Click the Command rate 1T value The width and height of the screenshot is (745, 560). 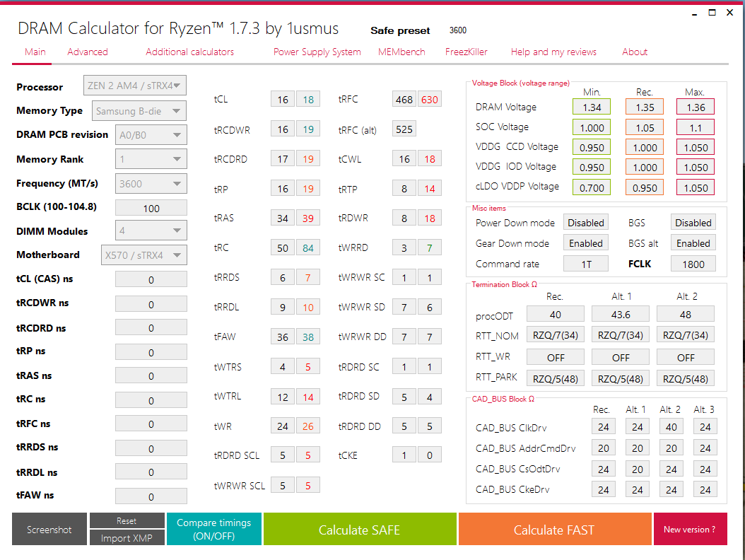[x=586, y=264]
